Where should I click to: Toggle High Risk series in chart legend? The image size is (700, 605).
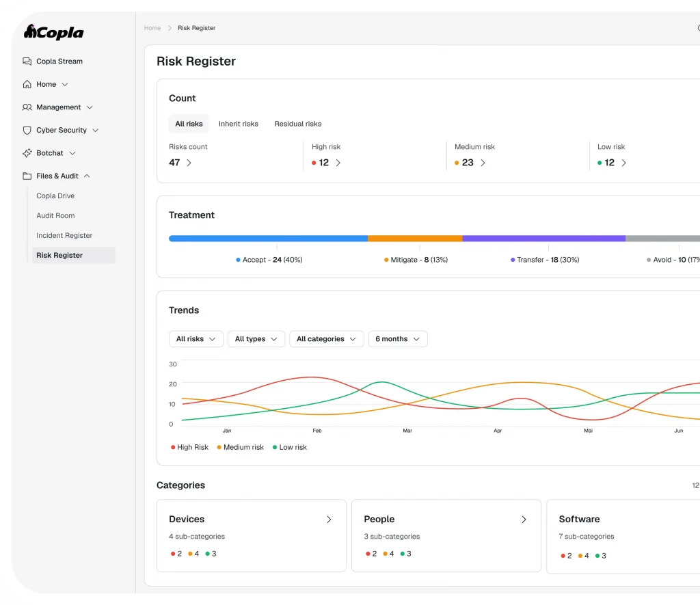coord(189,447)
